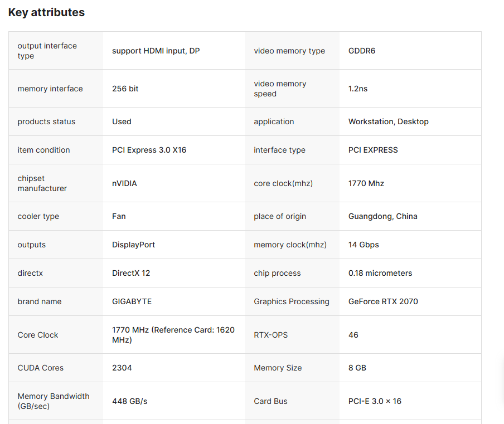The height and width of the screenshot is (424, 504).
Task: Select the "chipset manufacturer" label
Action: click(x=42, y=183)
